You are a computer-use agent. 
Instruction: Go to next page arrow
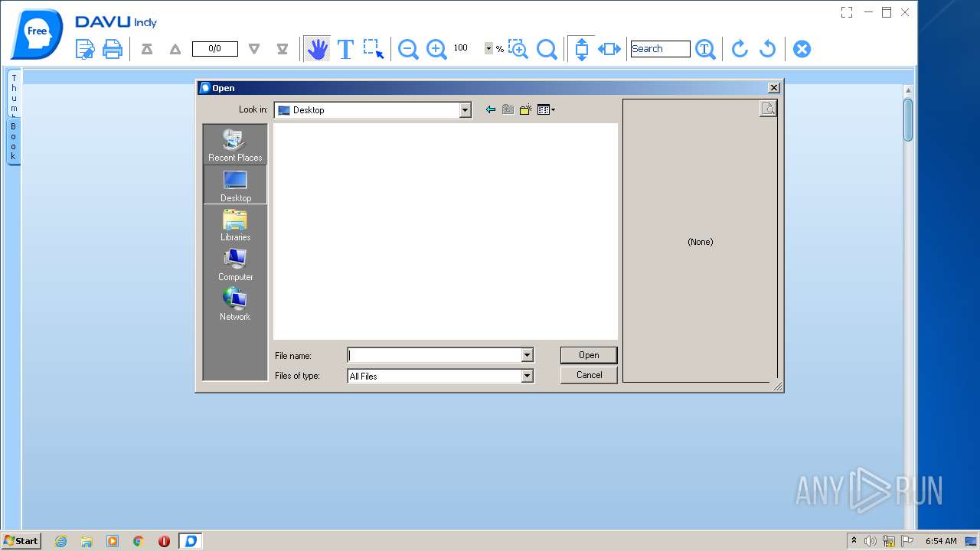254,49
